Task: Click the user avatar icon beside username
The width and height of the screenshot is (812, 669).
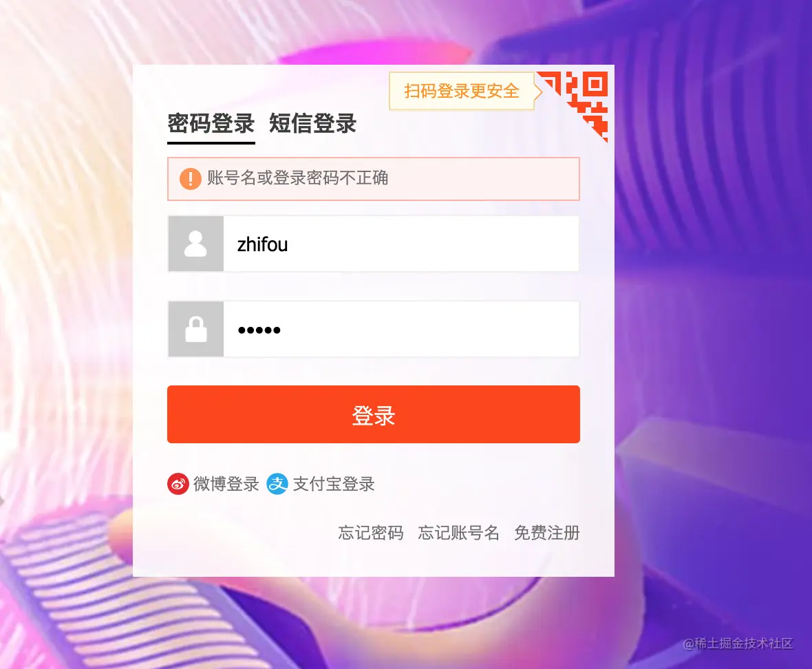Action: click(195, 244)
